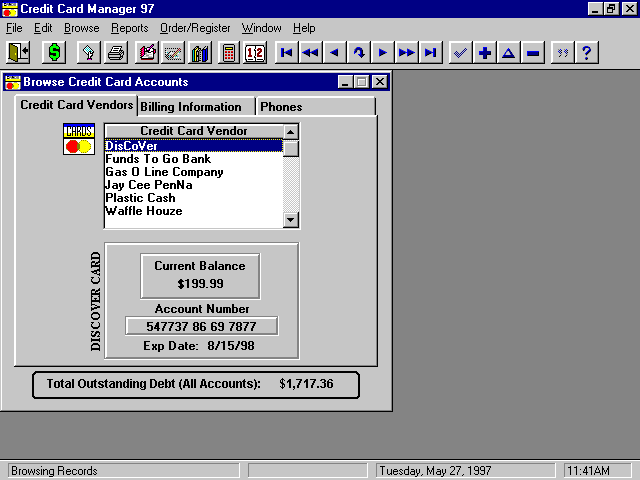This screenshot has width=640, height=480.
Task: Click the question mark help icon
Action: pyautogui.click(x=587, y=53)
